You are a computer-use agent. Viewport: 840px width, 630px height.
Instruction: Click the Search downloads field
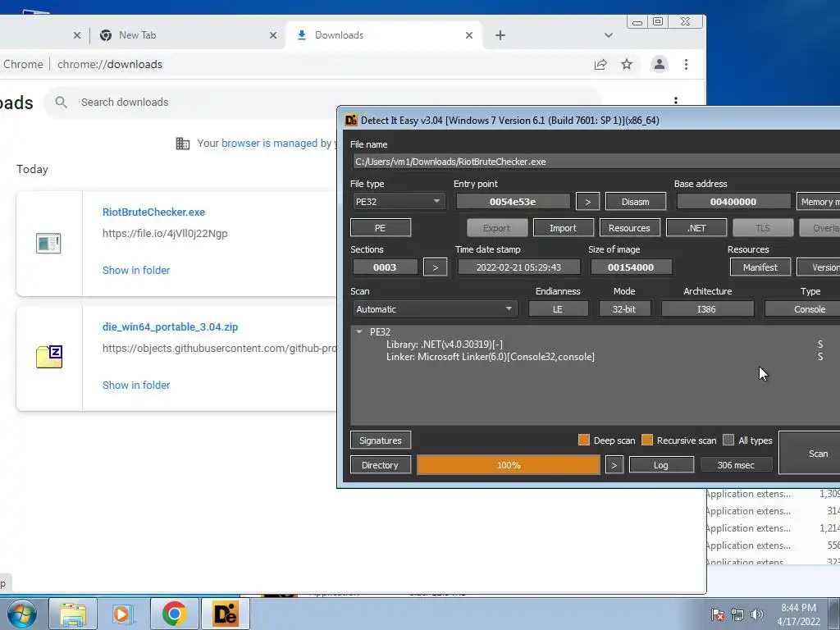tap(322, 103)
